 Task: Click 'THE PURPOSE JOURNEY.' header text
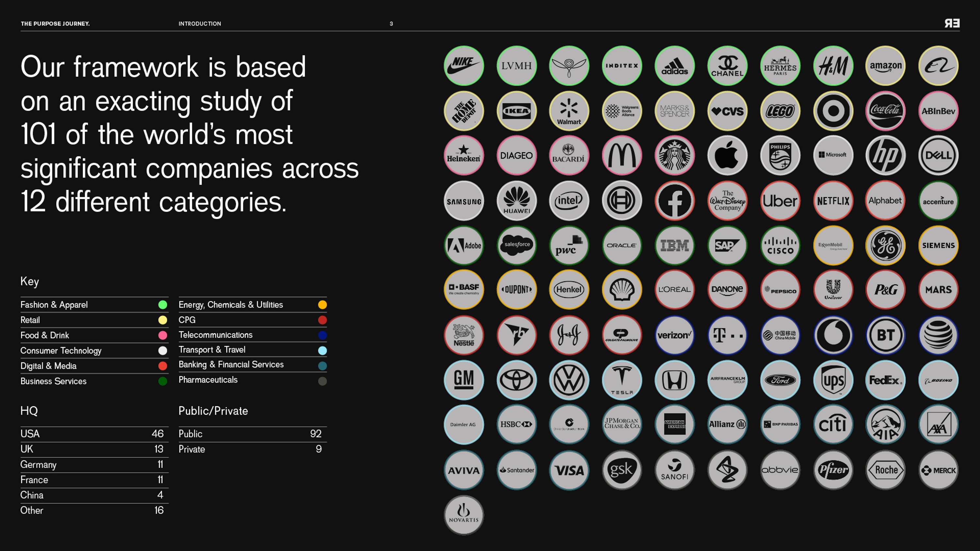click(55, 24)
